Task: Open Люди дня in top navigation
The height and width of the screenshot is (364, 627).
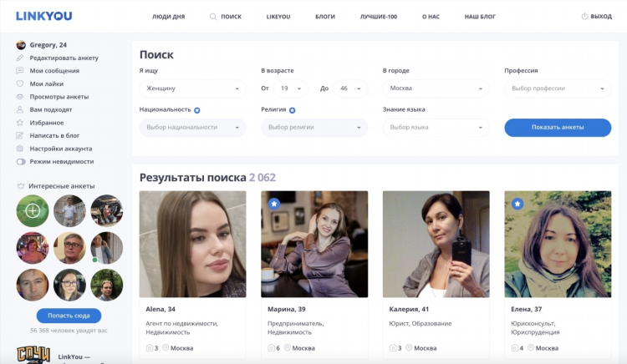Action: (168, 17)
